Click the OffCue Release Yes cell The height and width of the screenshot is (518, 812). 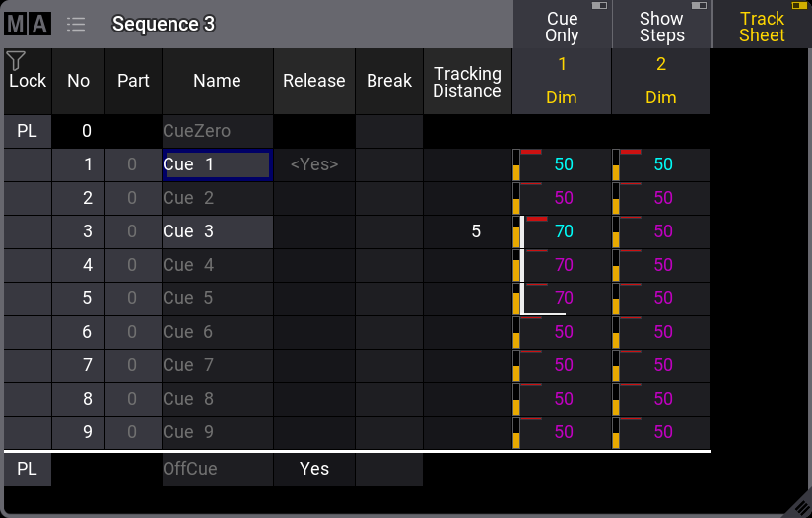313,469
